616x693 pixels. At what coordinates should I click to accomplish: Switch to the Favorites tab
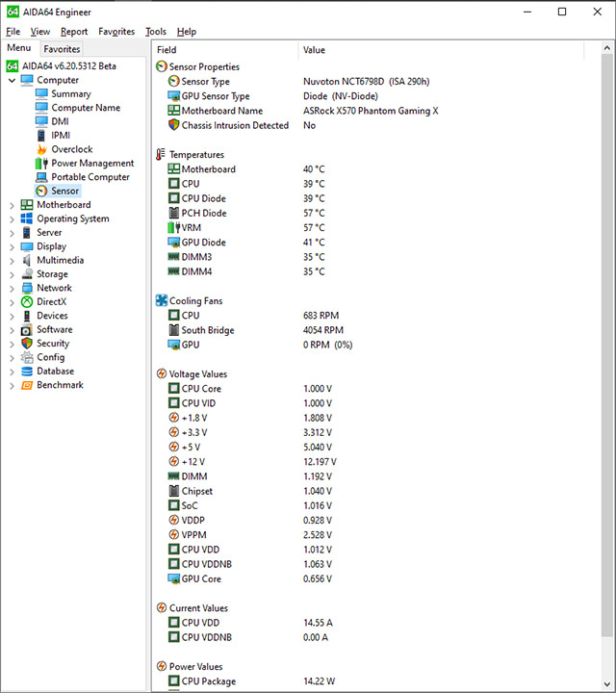[62, 49]
